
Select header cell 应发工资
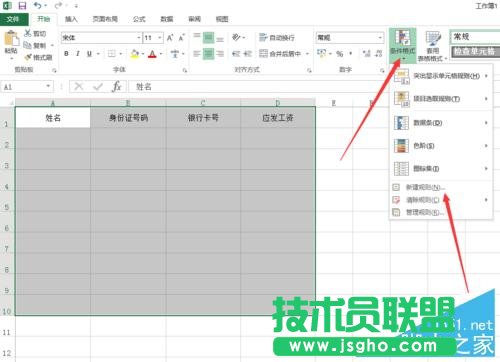[x=278, y=118]
